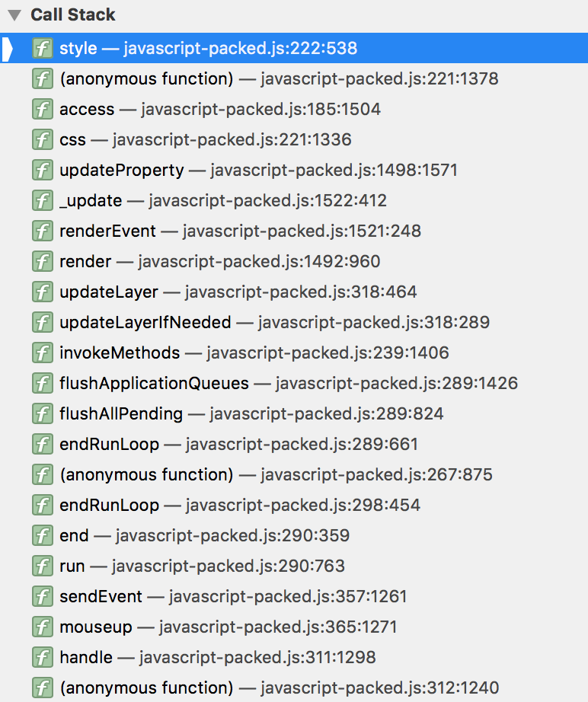Click the current frame arrow indicator
588x702 pixels.
tap(8, 49)
